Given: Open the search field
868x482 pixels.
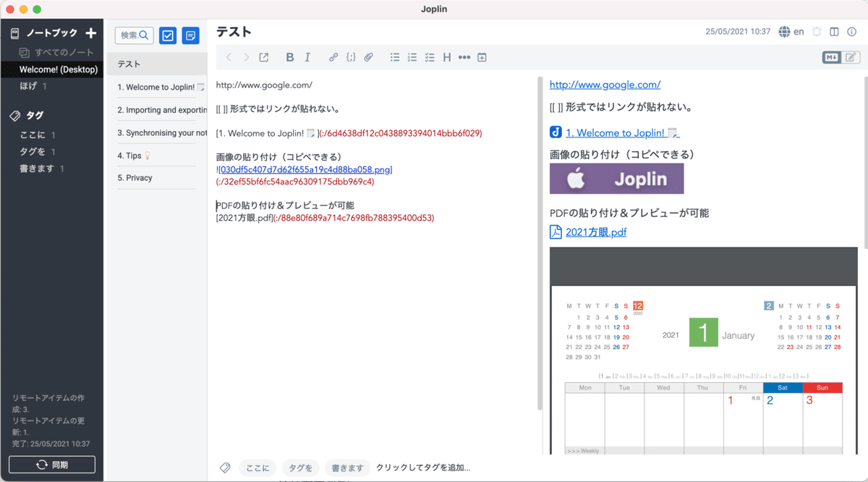Looking at the screenshot, I should 135,35.
